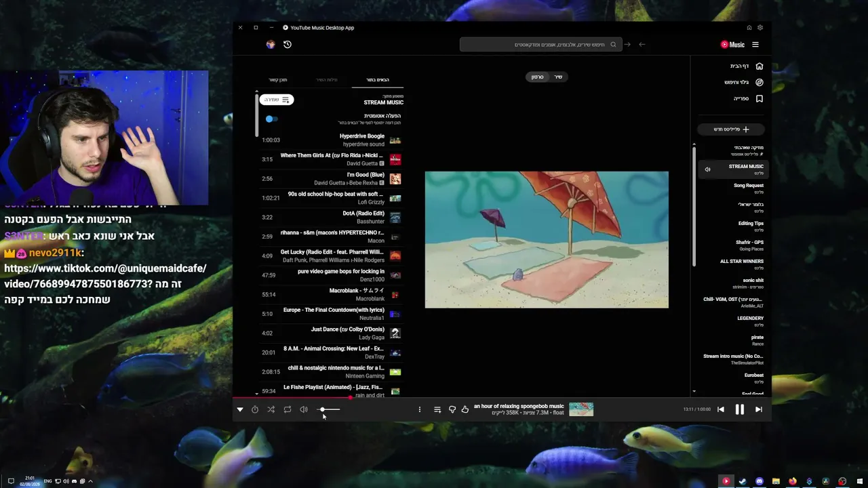868x488 pixels.
Task: Open the Windows notification center icon
Action: (x=11, y=481)
